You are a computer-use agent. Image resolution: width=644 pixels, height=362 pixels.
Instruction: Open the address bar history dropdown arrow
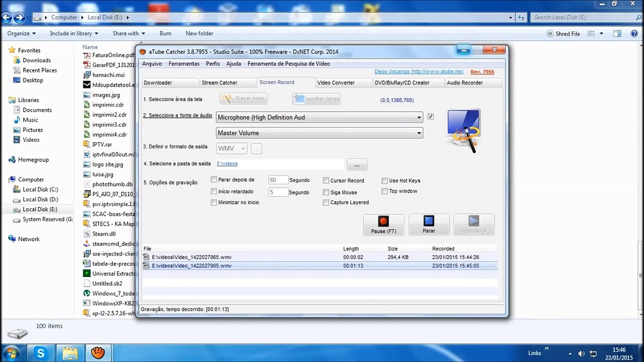pyautogui.click(x=511, y=17)
